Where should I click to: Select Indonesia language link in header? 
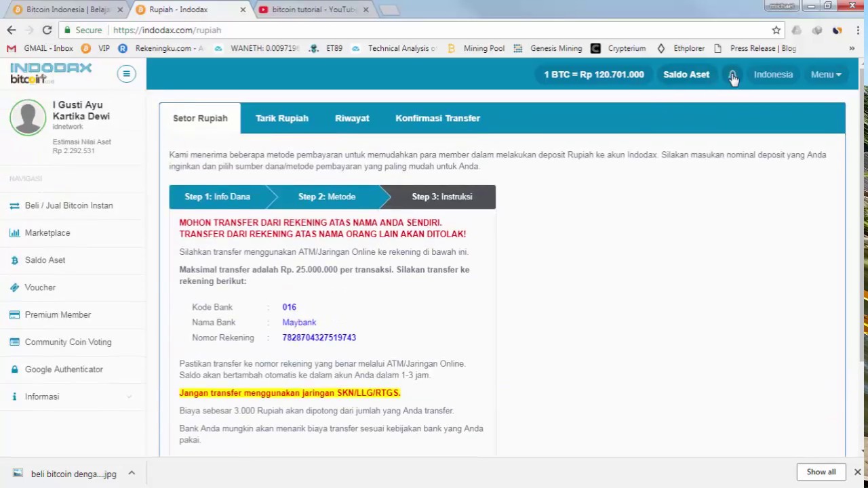[773, 75]
